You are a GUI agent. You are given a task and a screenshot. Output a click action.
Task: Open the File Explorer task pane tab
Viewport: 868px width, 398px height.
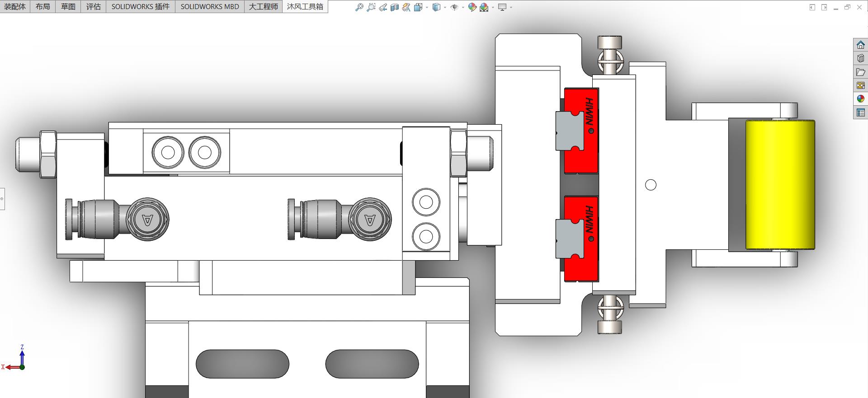click(x=860, y=72)
